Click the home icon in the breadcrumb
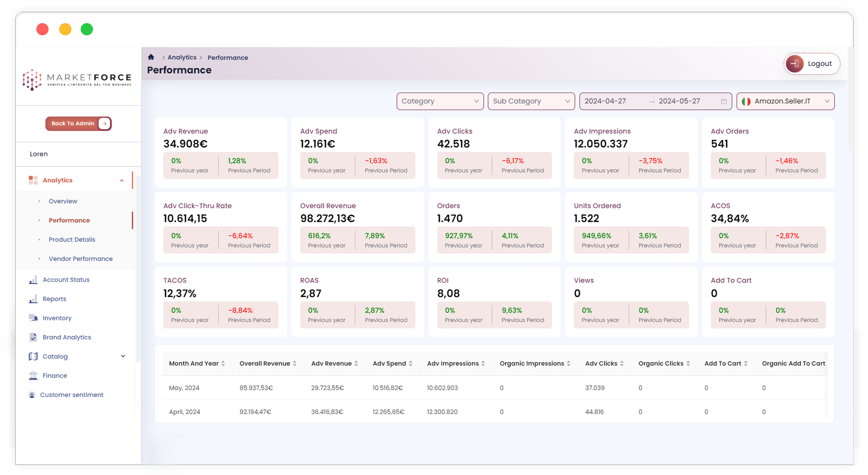The image size is (868, 475). [151, 57]
